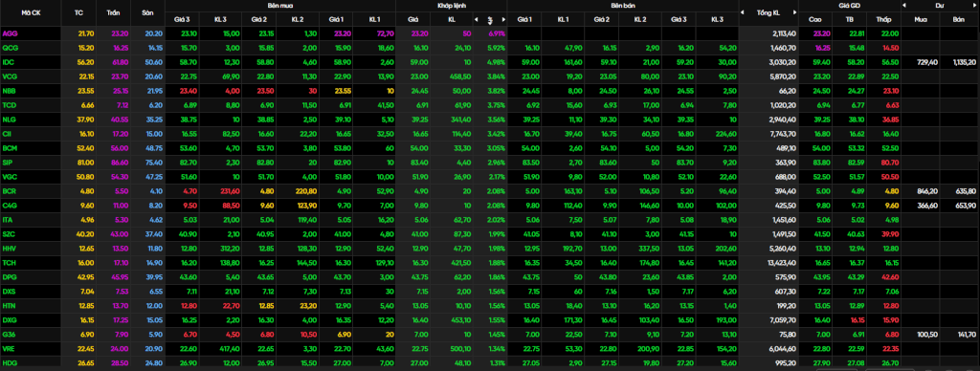Open stock symbol VRE
The width and height of the screenshot is (980, 371).
(x=10, y=349)
